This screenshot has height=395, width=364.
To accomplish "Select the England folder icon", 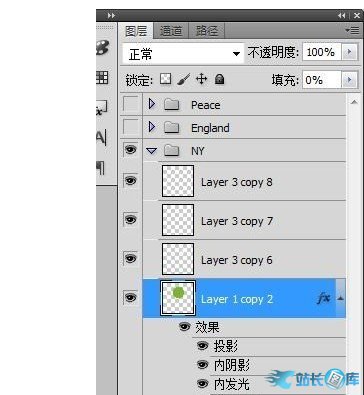I will [x=172, y=127].
